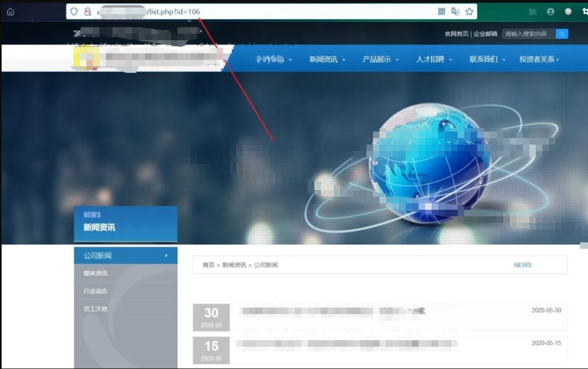Image resolution: width=588 pixels, height=369 pixels.
Task: Go to 员工天地 sidebar category
Action: tap(95, 309)
